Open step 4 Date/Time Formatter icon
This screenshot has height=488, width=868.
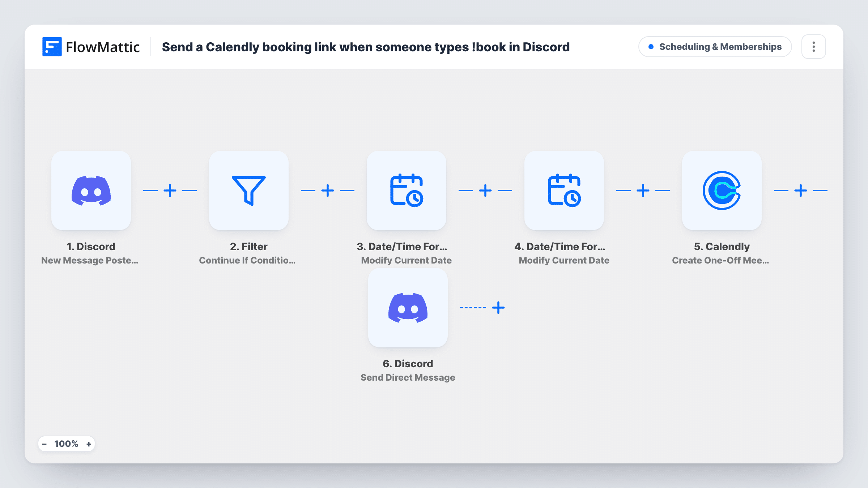point(564,191)
